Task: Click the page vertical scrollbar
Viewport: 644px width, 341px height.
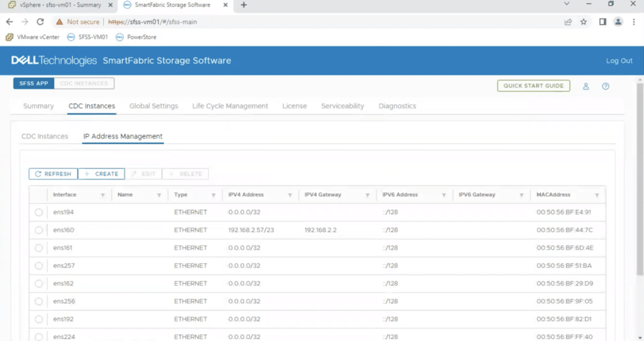Action: pyautogui.click(x=640, y=179)
